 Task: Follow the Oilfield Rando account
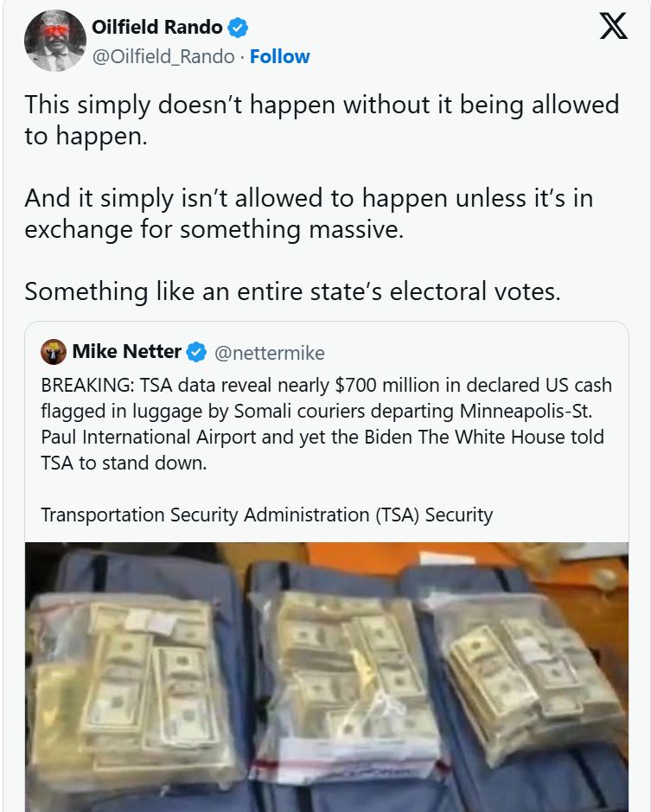(x=279, y=57)
